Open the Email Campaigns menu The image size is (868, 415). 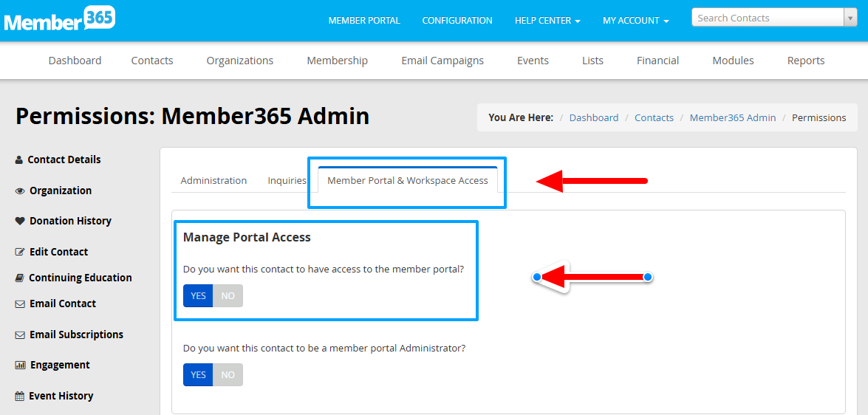(442, 61)
